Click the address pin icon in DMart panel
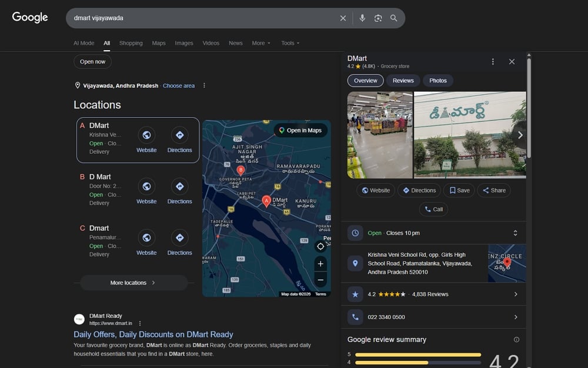This screenshot has width=588, height=368. [355, 263]
